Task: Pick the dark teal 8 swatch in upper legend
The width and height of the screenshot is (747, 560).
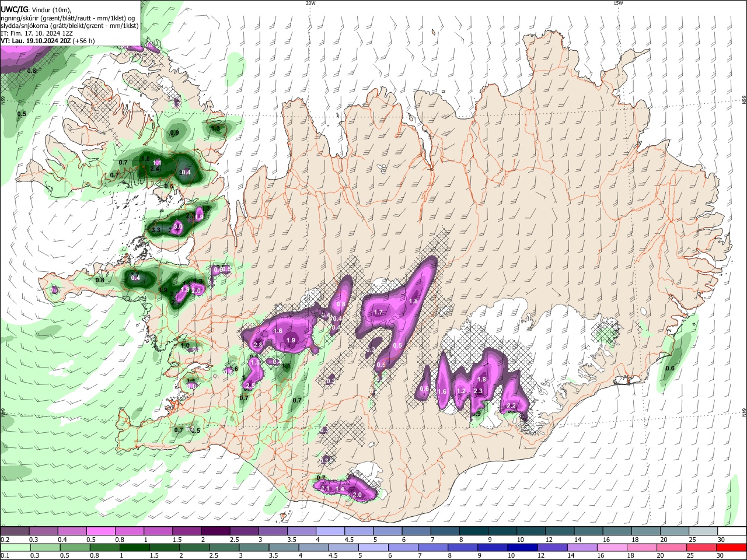Action: coord(473,531)
